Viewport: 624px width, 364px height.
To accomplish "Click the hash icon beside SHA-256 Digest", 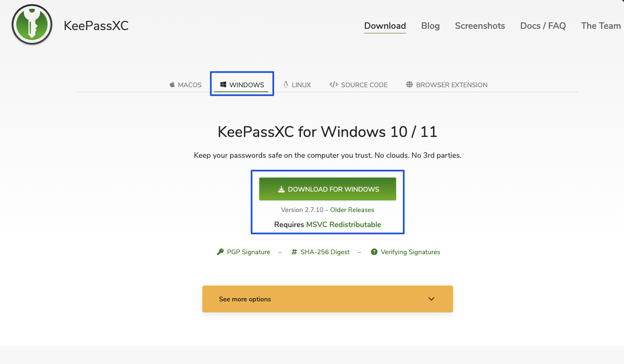I will 294,252.
